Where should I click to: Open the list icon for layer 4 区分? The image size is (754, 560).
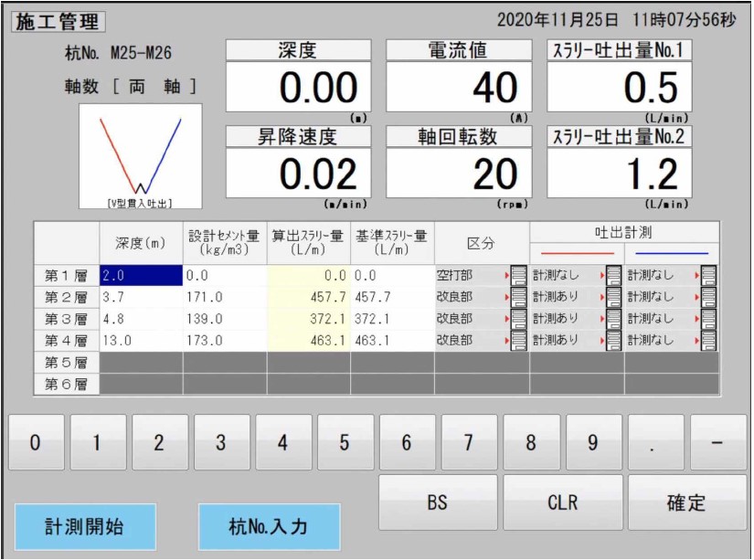pos(518,341)
